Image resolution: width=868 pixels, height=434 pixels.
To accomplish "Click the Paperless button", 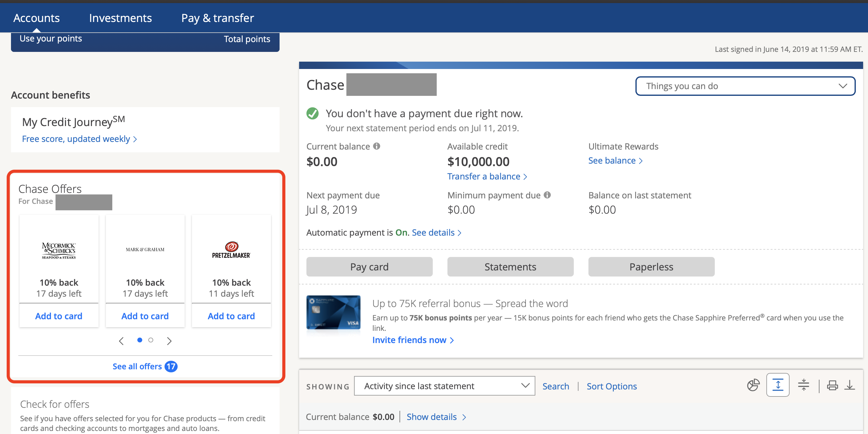I will click(651, 266).
